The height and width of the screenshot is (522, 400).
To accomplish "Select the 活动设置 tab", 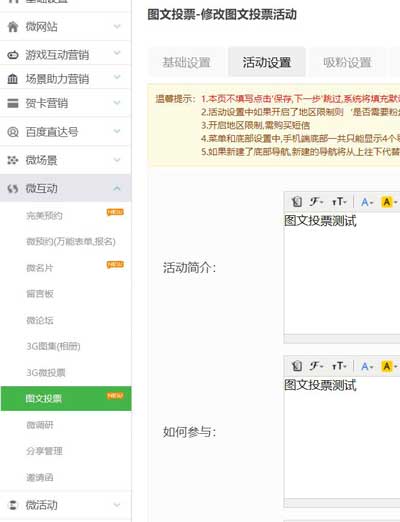I will pyautogui.click(x=267, y=62).
